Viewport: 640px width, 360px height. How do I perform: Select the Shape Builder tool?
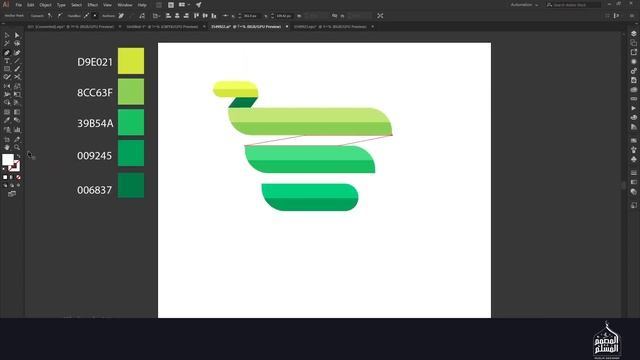click(7, 102)
